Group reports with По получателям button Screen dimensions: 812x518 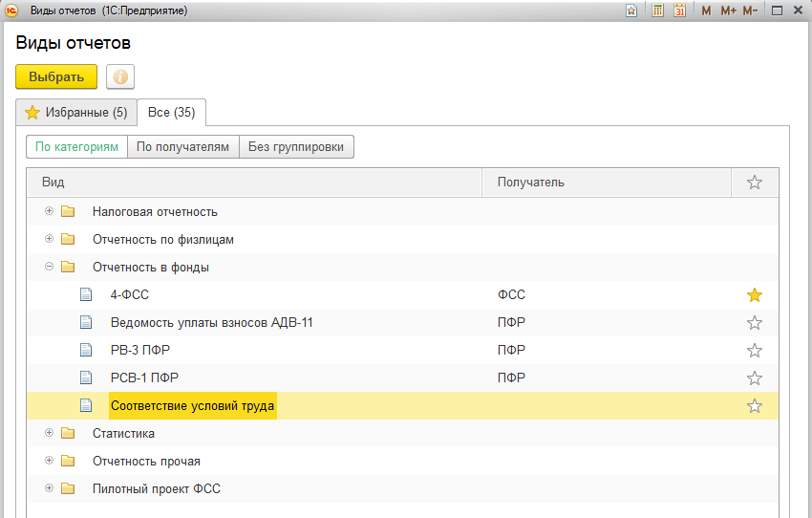(182, 147)
